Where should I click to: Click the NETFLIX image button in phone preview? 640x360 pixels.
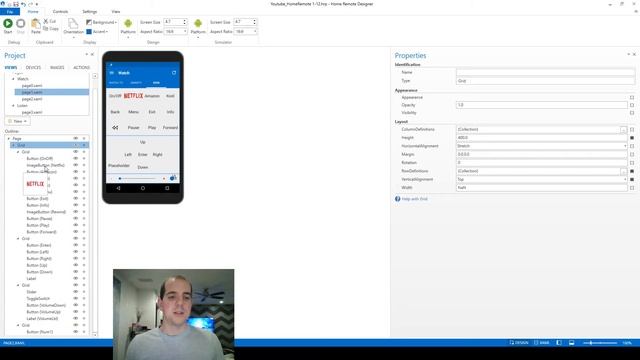click(x=133, y=96)
